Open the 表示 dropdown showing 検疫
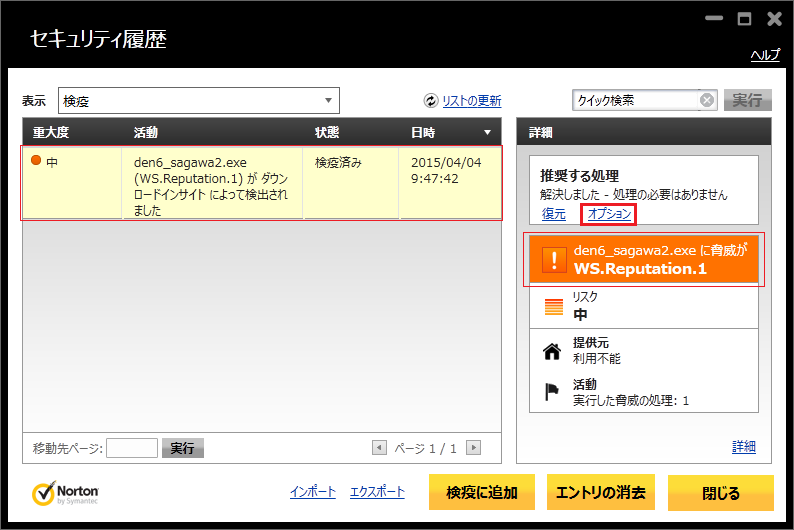Image resolution: width=794 pixels, height=530 pixels. 199,101
